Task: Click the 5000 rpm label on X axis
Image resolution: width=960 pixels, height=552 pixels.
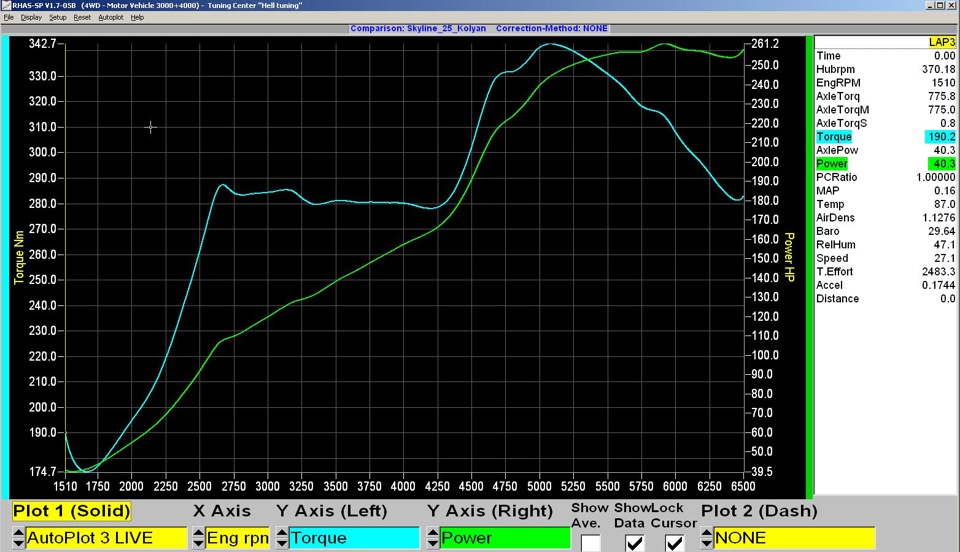Action: [x=539, y=486]
